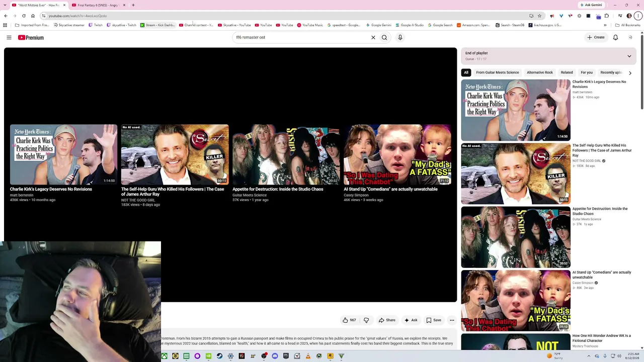Image resolution: width=644 pixels, height=362 pixels.
Task: Show more filter chips with arrow
Action: 630,73
